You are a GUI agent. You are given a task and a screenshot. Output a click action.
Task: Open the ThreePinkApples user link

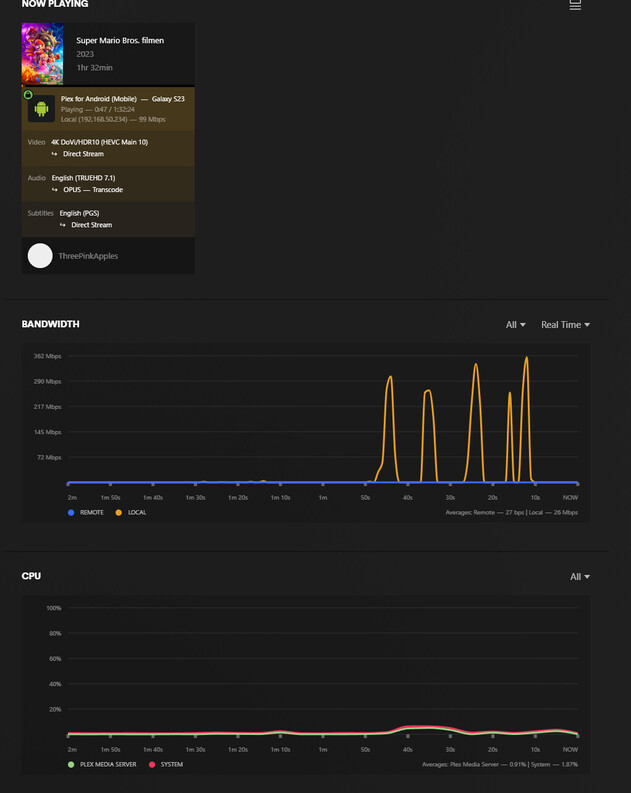click(88, 256)
